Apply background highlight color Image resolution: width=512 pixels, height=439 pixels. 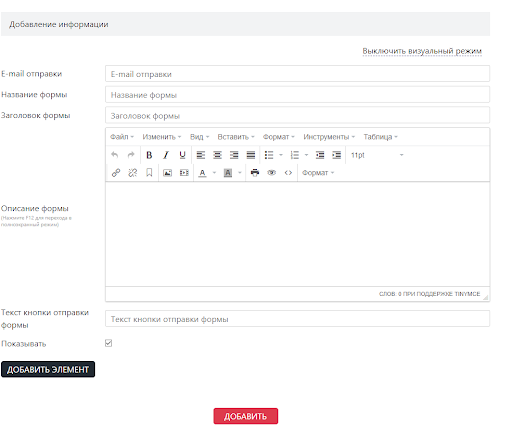click(228, 173)
